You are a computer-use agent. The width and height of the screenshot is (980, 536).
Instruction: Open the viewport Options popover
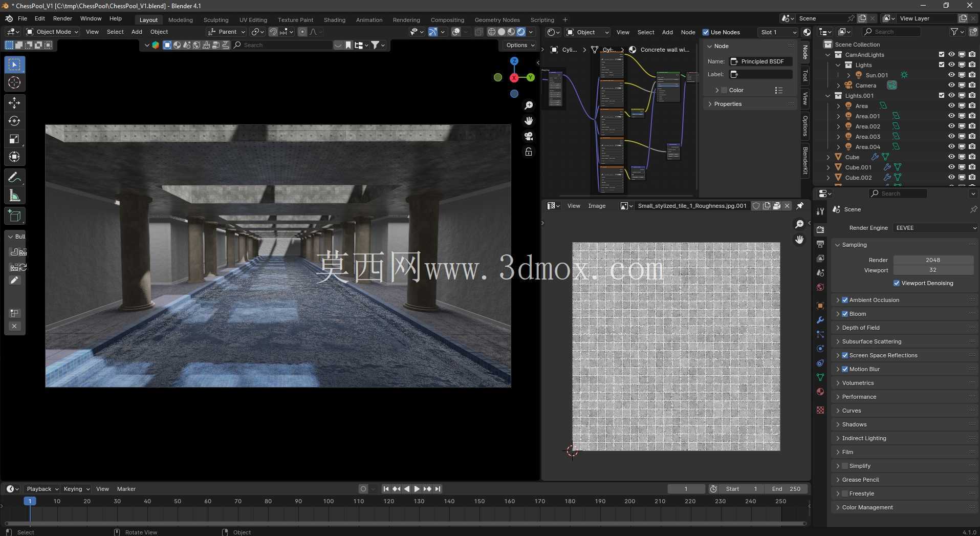tap(520, 45)
